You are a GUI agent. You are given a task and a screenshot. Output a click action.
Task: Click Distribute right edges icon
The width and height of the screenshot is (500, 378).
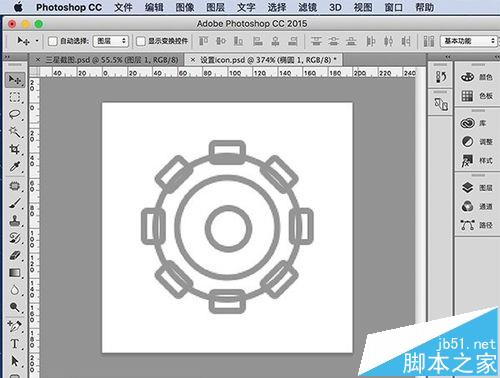406,41
